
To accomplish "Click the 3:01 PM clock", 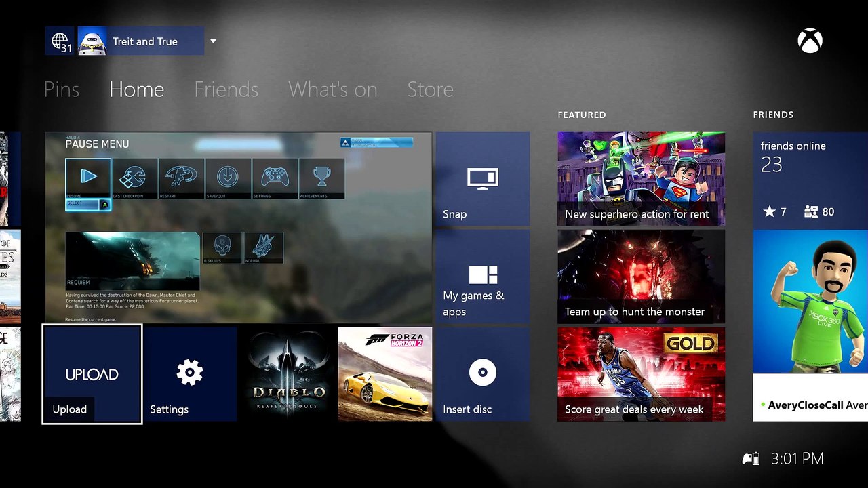I will pyautogui.click(x=797, y=459).
